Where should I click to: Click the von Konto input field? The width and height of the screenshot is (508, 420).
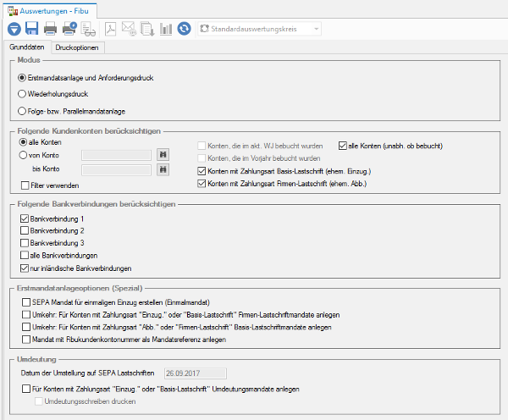pos(116,155)
